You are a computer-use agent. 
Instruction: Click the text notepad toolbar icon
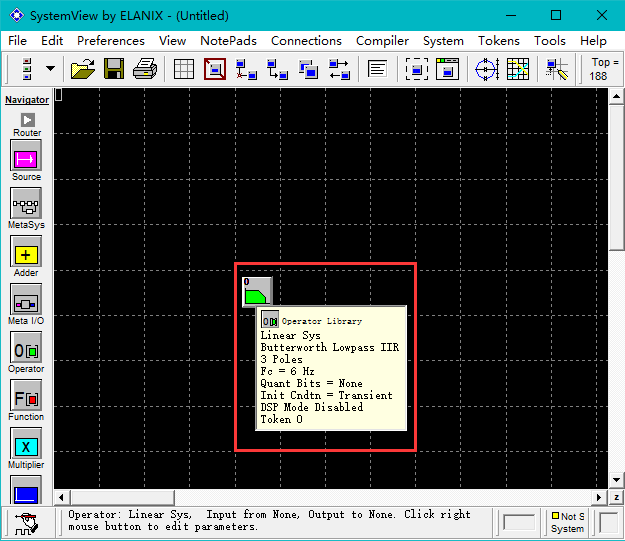(x=377, y=69)
